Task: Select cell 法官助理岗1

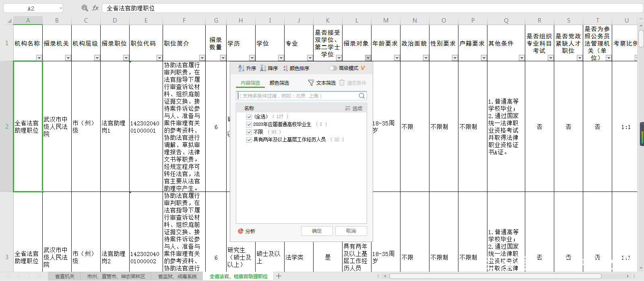Action: coord(115,127)
